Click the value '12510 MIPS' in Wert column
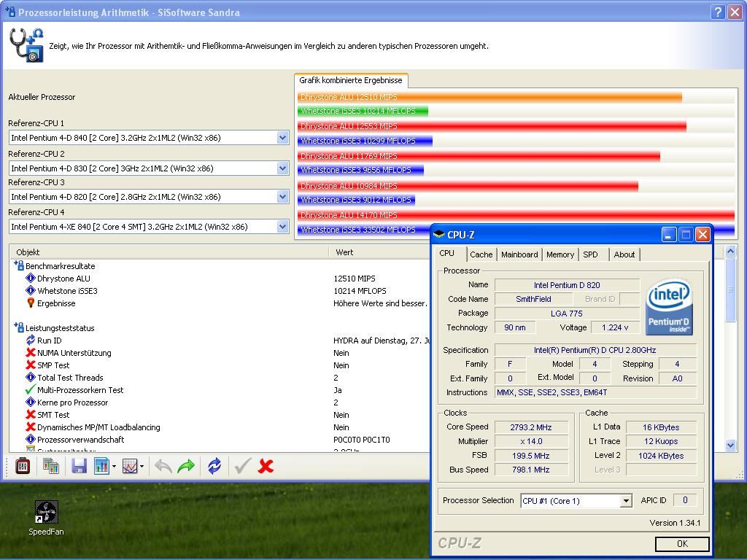This screenshot has width=747, height=560. [x=355, y=279]
